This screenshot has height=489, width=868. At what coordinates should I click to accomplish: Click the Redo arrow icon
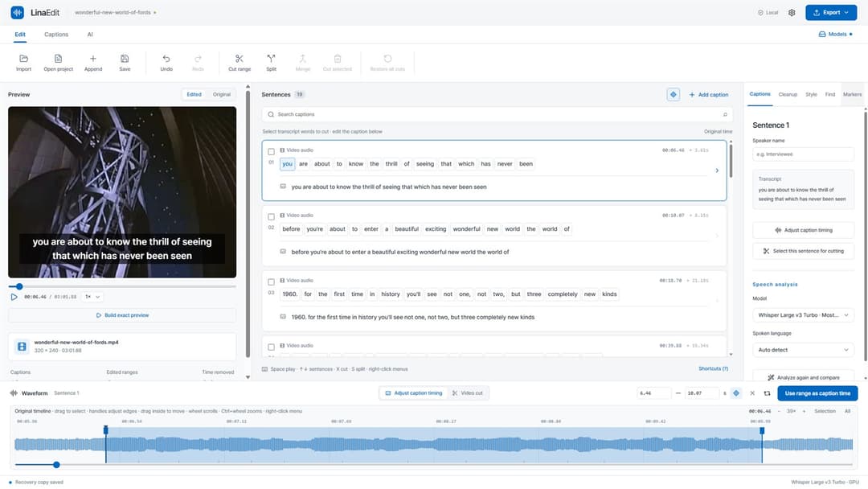[198, 59]
